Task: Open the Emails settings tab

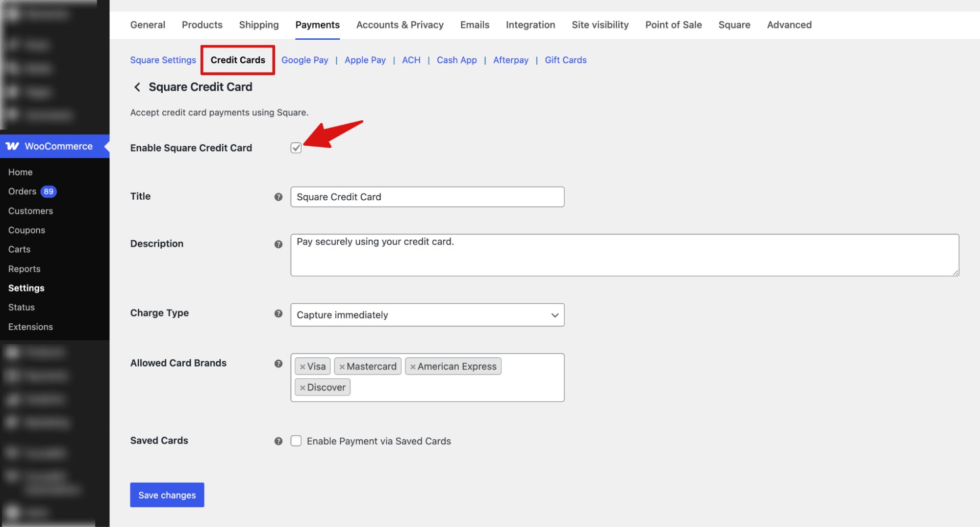Action: (x=475, y=25)
